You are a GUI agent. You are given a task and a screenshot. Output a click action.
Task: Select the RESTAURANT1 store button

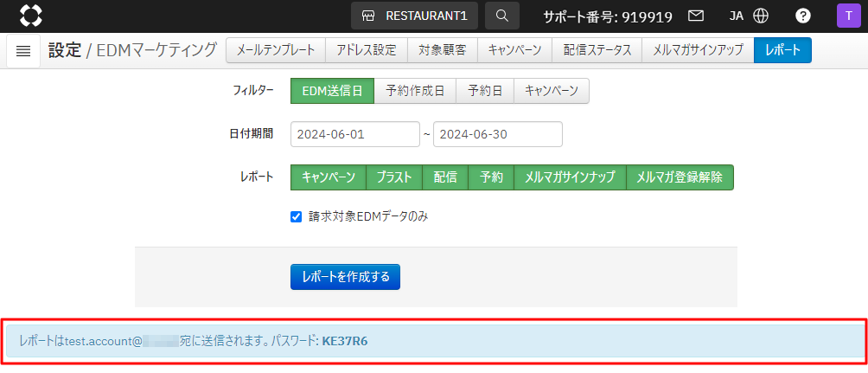[x=414, y=16]
